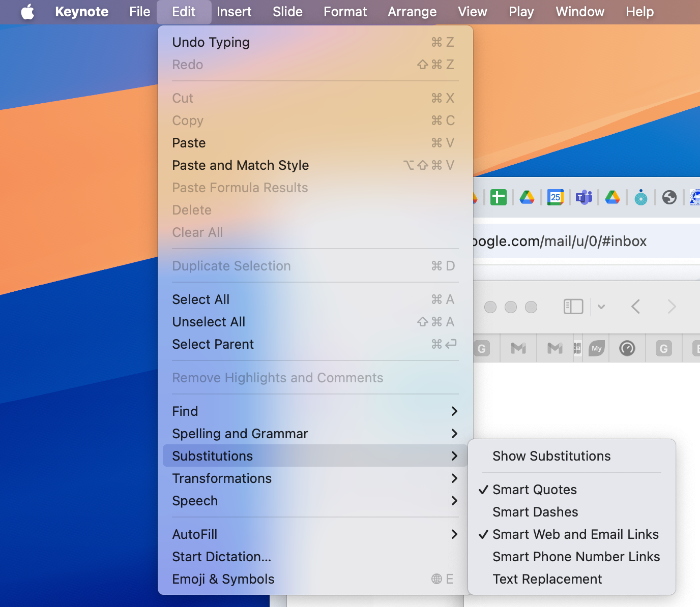Open the Window menu

(x=580, y=12)
